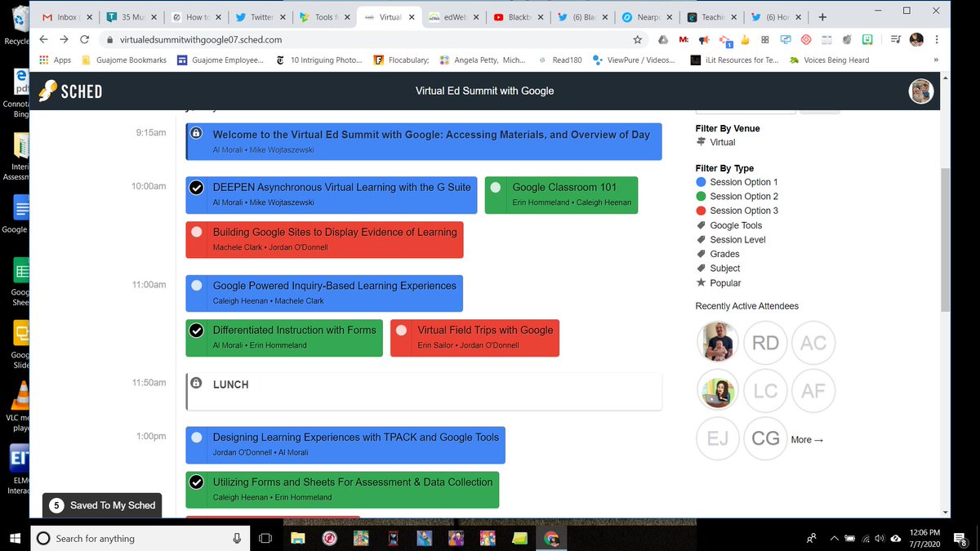Click the green smiley face extension icon
This screenshot has height=551, width=980.
[x=867, y=39]
